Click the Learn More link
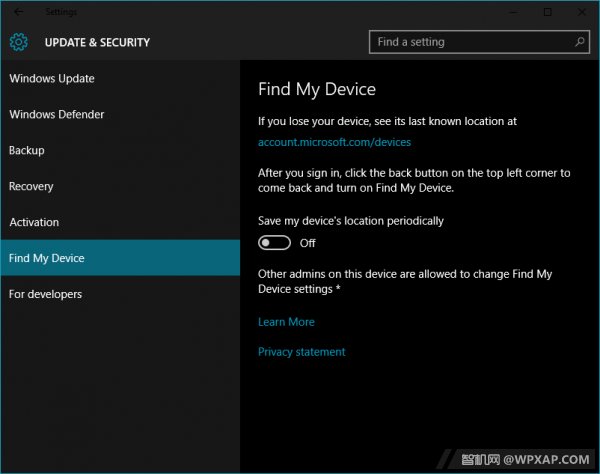600x474 pixels. pos(286,322)
